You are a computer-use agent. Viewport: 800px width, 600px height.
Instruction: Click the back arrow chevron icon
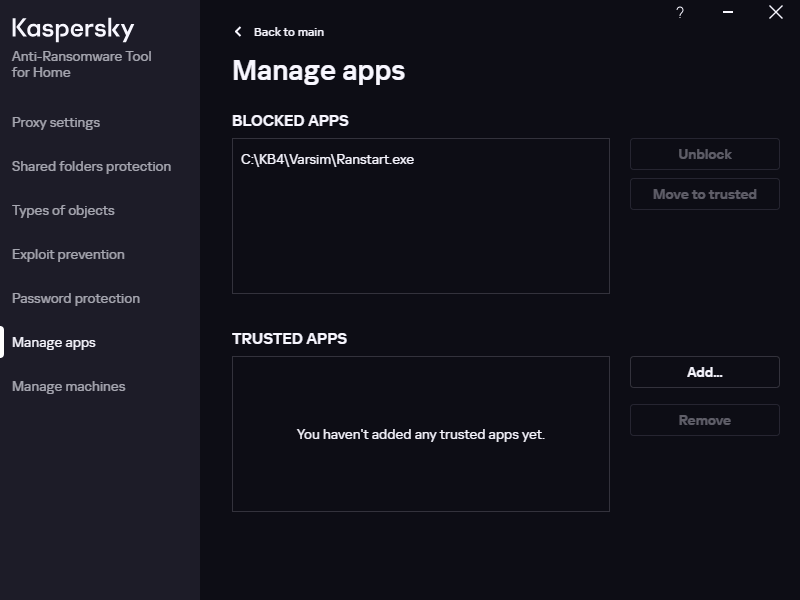click(x=238, y=32)
